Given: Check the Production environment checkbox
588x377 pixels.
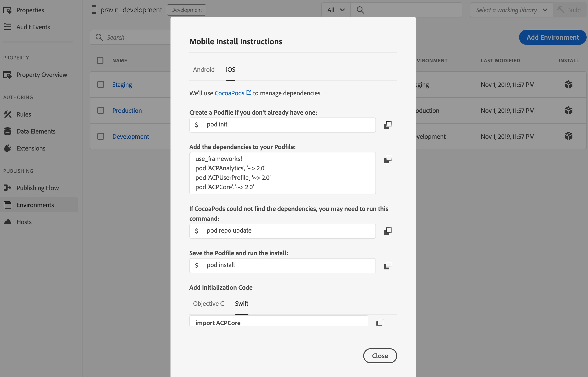Looking at the screenshot, I should (x=100, y=110).
